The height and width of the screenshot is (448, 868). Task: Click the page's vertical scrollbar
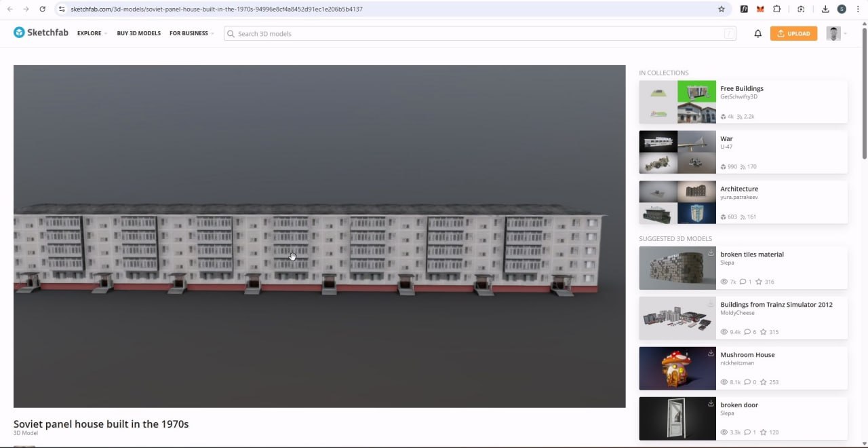click(x=864, y=102)
